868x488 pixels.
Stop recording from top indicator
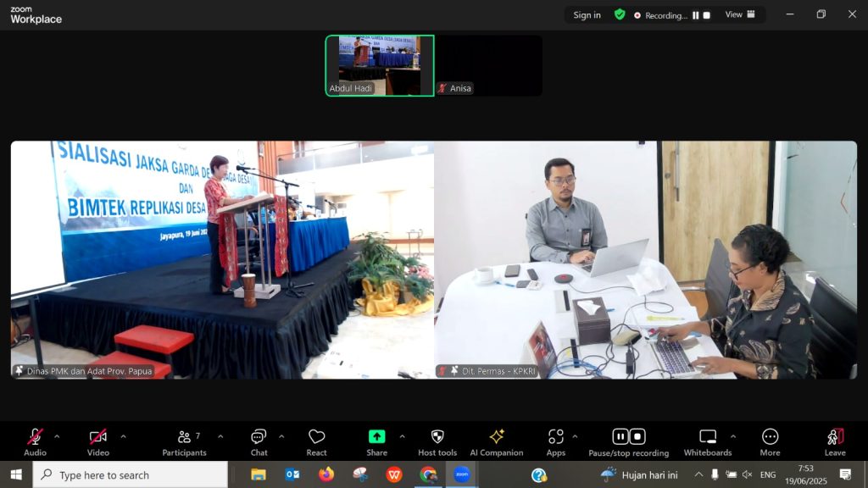tap(706, 15)
